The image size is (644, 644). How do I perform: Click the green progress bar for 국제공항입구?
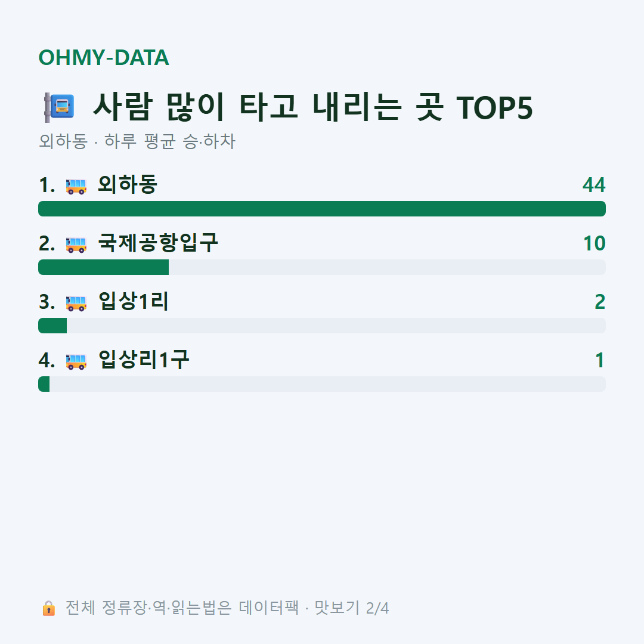tap(104, 267)
